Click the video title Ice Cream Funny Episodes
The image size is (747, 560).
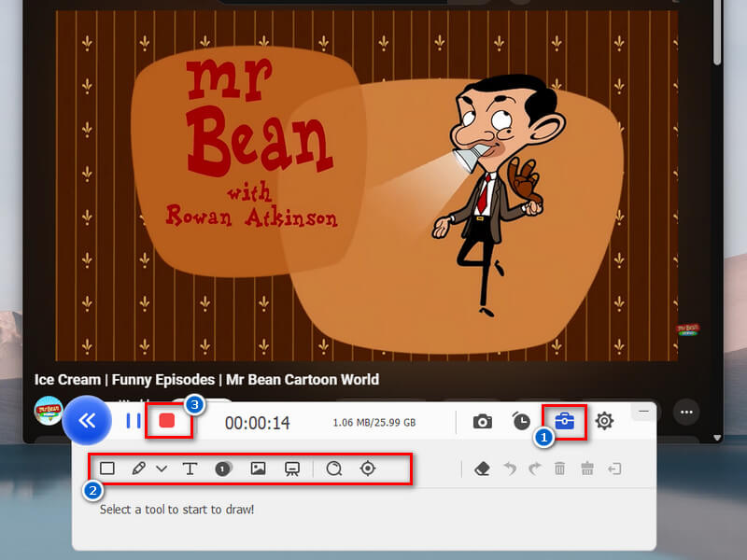(x=206, y=380)
